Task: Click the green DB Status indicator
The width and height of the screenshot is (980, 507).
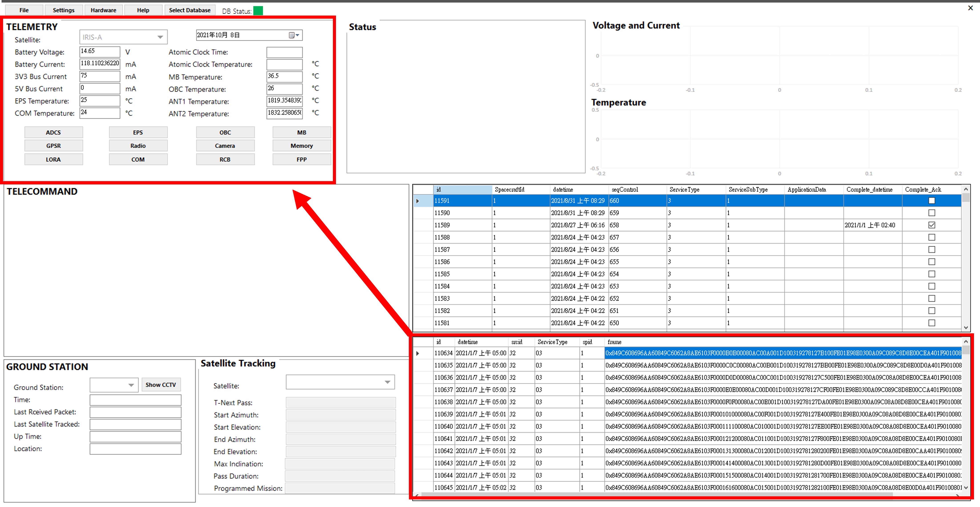Action: point(258,11)
